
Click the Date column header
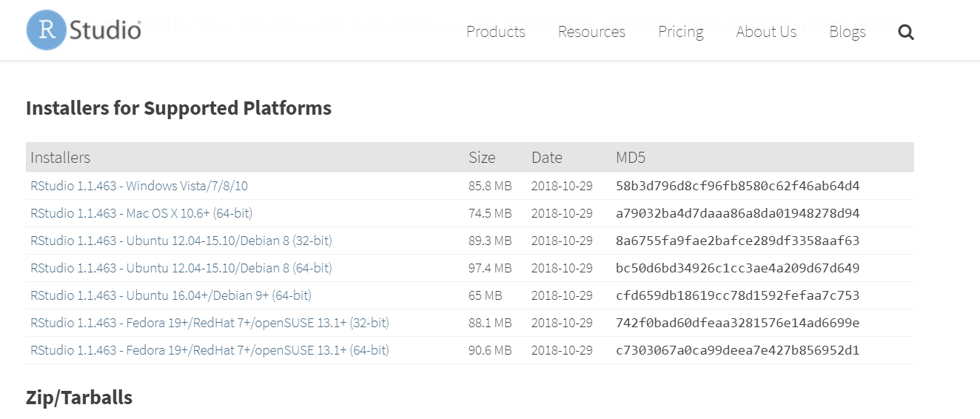pos(547,158)
